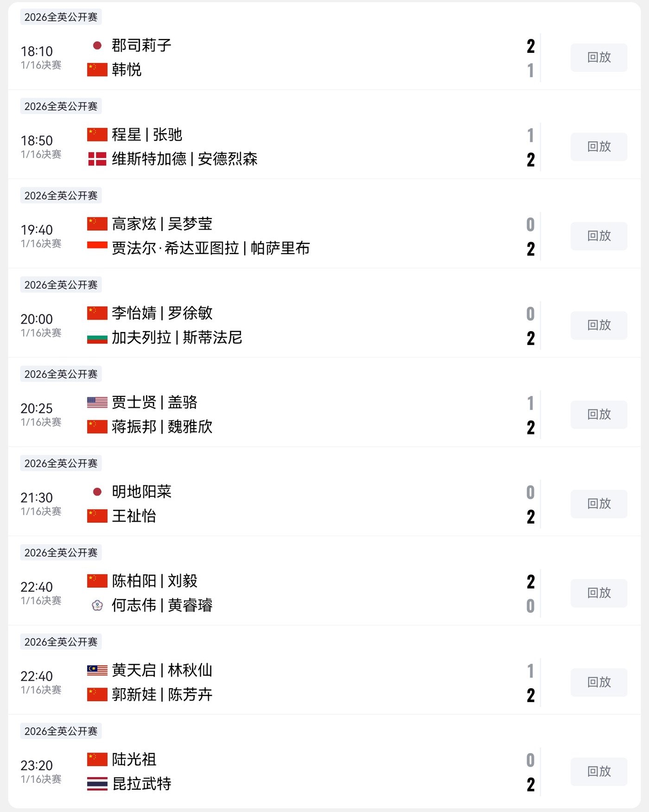This screenshot has width=649, height=812.
Task: Watch replay of 程星 | 张驰 match
Action: pos(598,147)
